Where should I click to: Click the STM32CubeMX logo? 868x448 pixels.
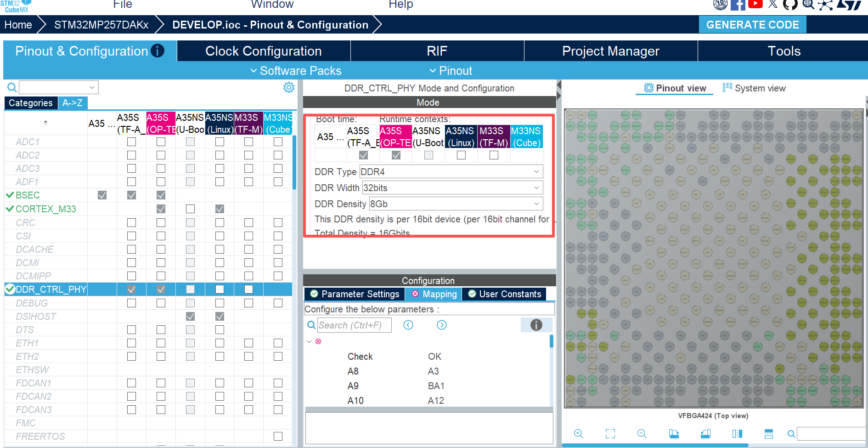coord(16,6)
